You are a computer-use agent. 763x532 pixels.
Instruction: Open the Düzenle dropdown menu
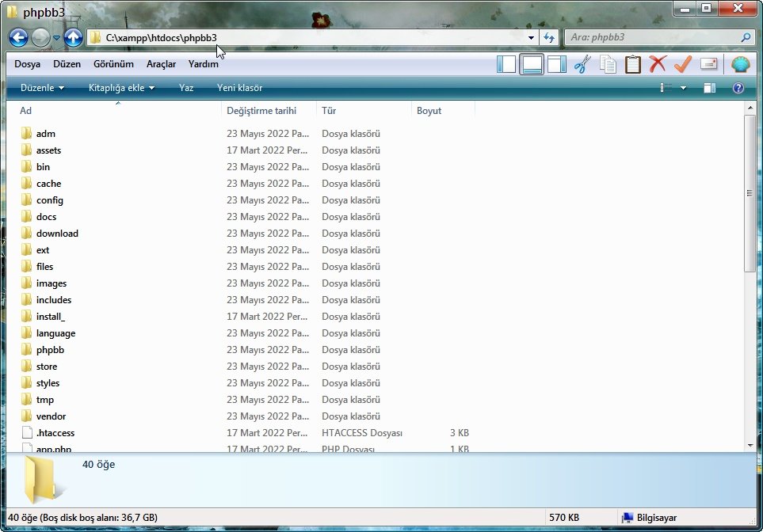[x=42, y=88]
